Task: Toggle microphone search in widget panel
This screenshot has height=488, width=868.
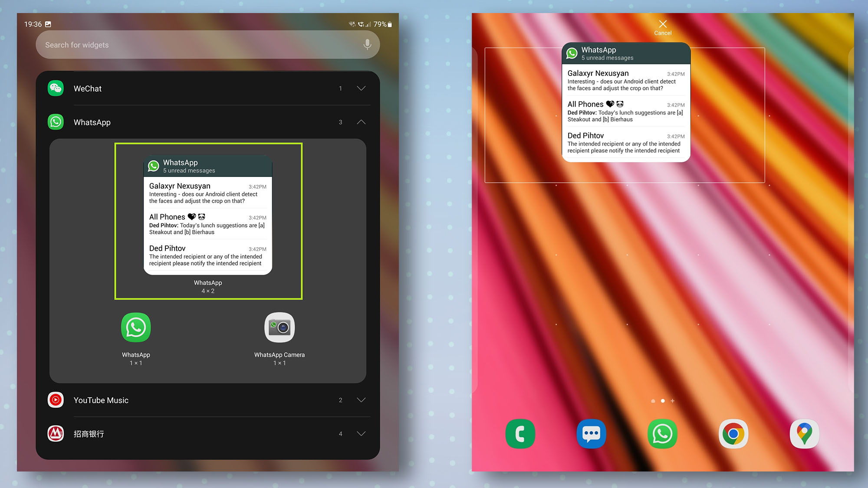Action: pos(367,44)
